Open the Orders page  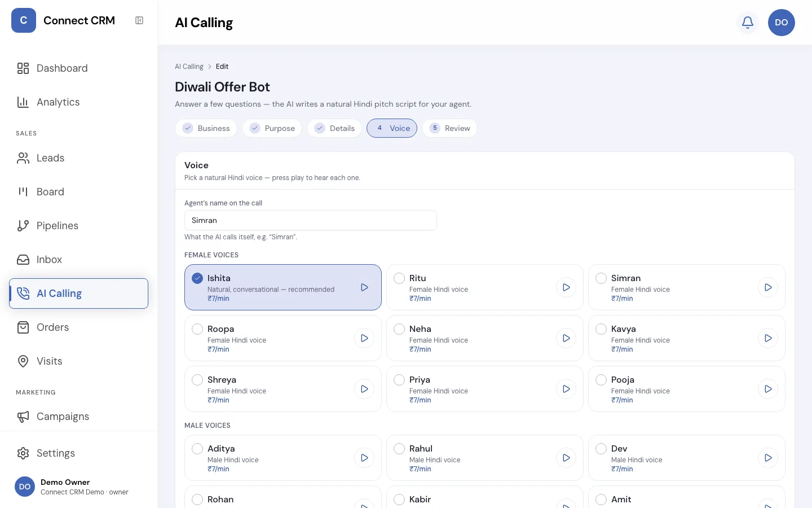[x=78, y=327]
